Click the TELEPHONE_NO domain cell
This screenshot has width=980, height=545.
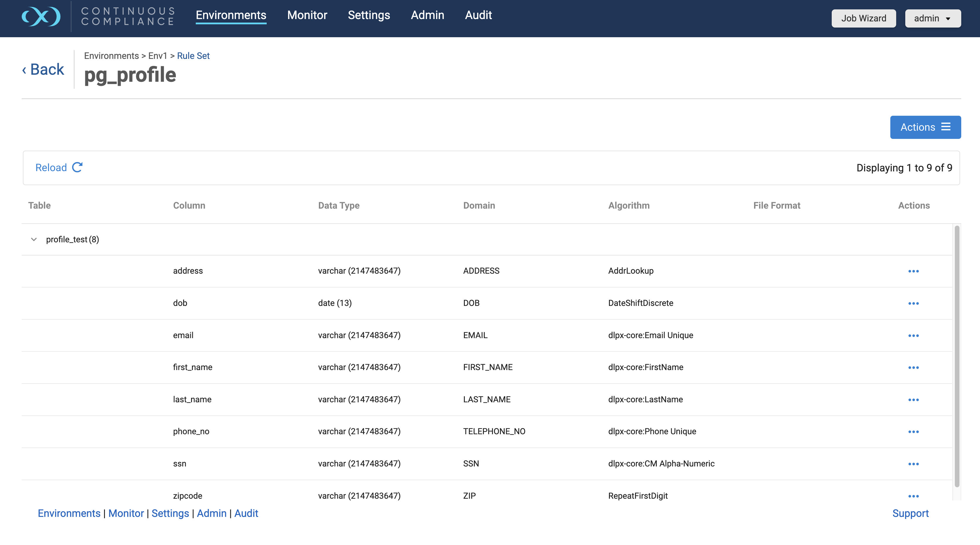494,431
